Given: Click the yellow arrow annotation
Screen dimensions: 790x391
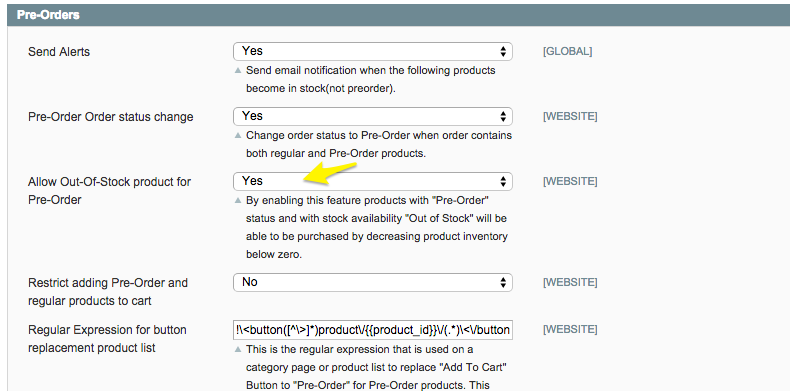Looking at the screenshot, I should point(331,172).
